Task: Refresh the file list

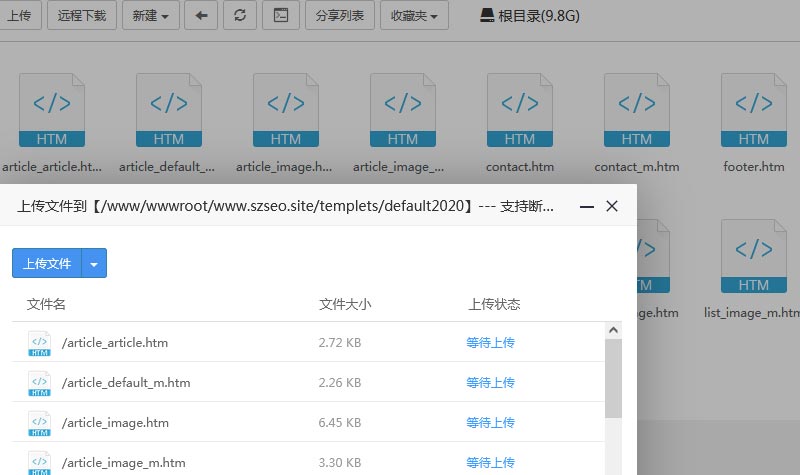Action: [240, 15]
